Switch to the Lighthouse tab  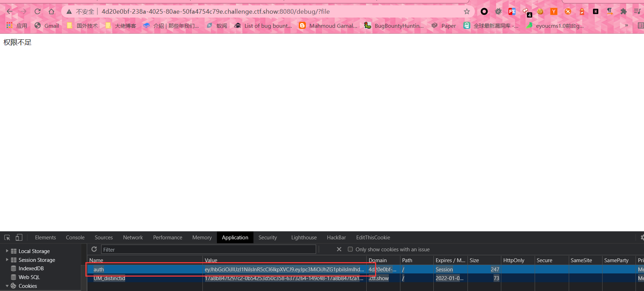click(304, 238)
